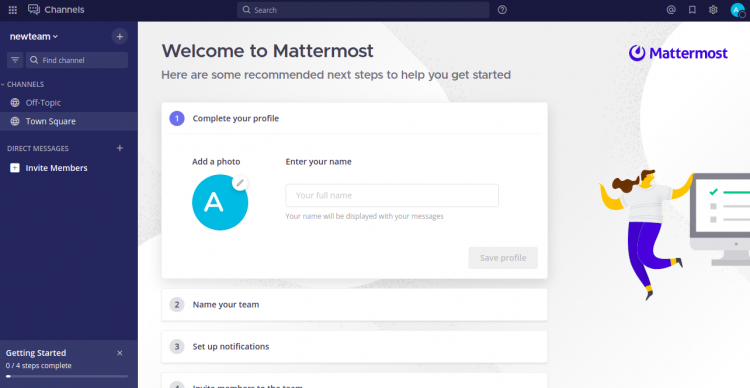The image size is (750, 388).
Task: Click the step 3 number badge
Action: click(177, 346)
